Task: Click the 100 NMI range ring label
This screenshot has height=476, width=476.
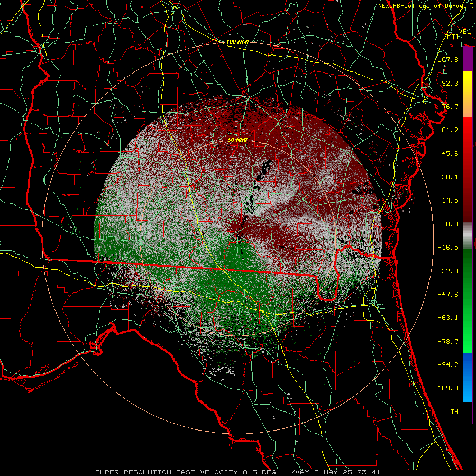Action: coord(237,42)
